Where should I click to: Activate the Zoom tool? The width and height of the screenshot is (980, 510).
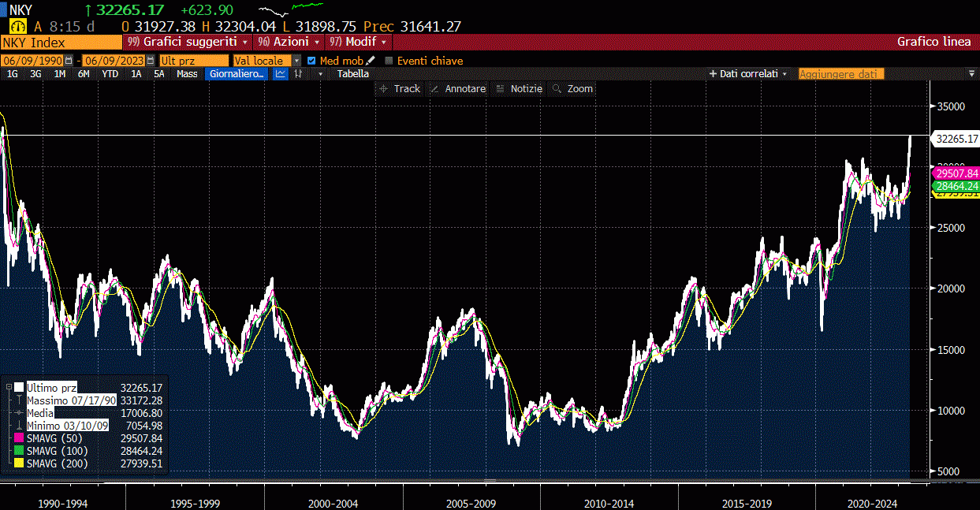pos(572,89)
